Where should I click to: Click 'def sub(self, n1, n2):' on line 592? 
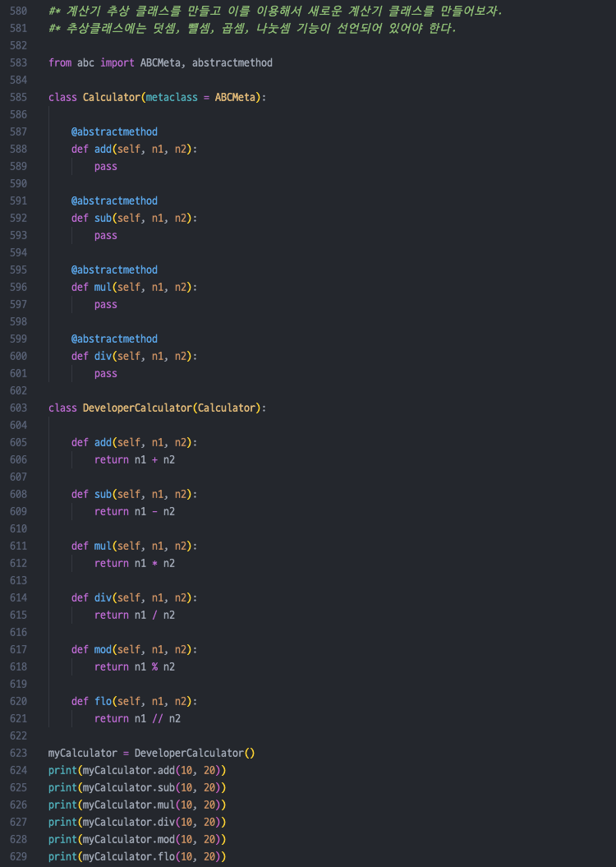tap(134, 218)
